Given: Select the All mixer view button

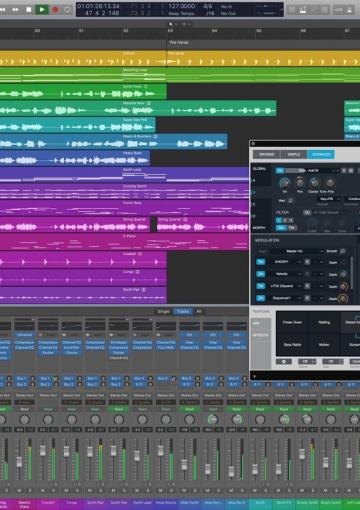Looking at the screenshot, I should (x=199, y=311).
